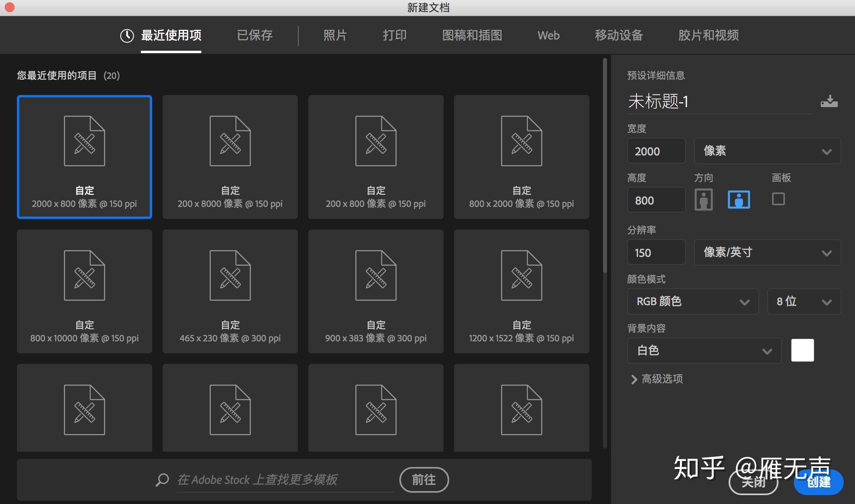This screenshot has width=855, height=504.
Task: Open the width unit 像素 dropdown
Action: click(x=767, y=151)
